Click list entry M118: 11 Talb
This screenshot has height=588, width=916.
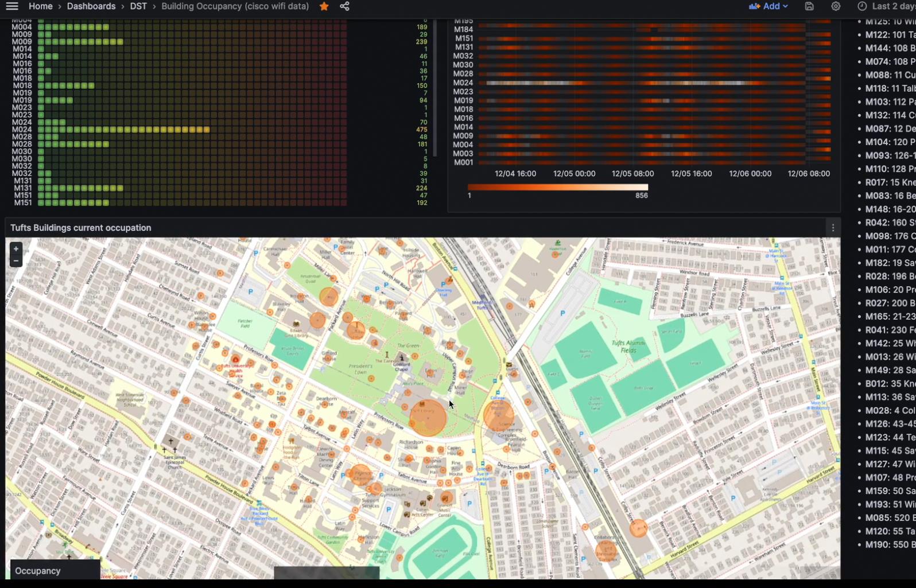pyautogui.click(x=890, y=88)
